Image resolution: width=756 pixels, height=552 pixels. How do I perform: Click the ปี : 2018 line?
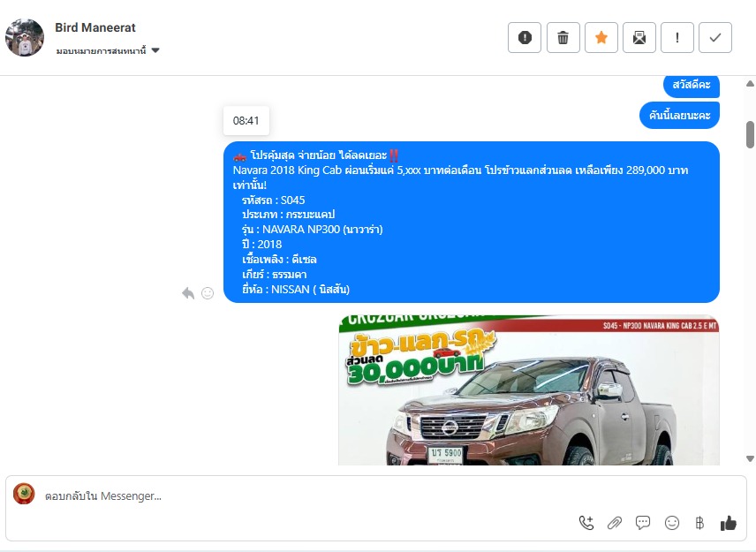coord(261,245)
